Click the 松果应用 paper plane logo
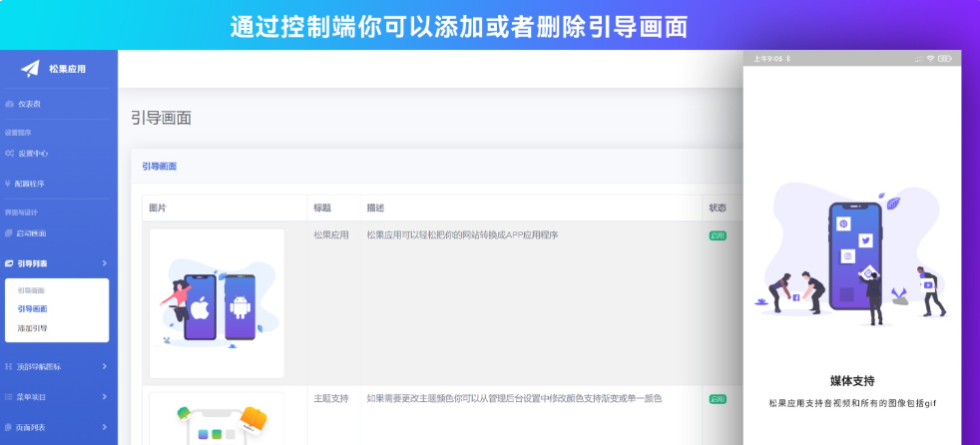The image size is (980, 445). click(31, 69)
